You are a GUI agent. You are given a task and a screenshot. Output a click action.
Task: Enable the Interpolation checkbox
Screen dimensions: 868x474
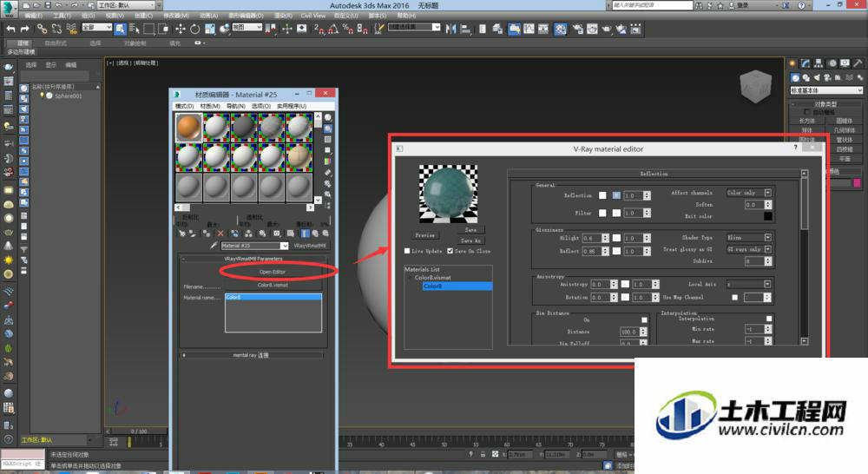pyautogui.click(x=768, y=319)
